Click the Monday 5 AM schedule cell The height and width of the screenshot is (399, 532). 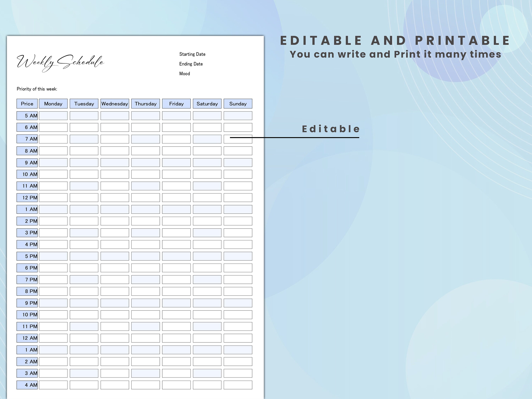(x=53, y=115)
